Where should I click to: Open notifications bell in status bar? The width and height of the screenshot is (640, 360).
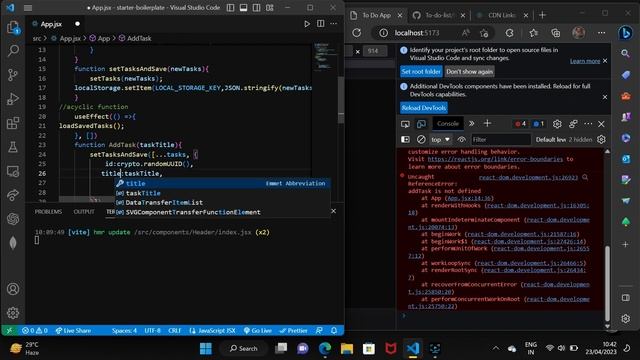(x=334, y=331)
